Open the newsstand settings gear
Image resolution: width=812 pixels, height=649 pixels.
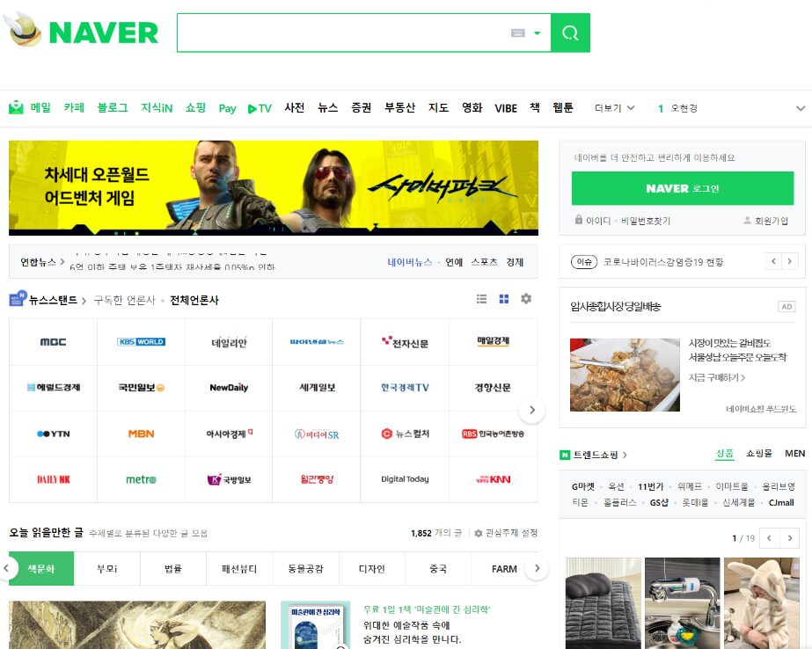[x=525, y=299]
